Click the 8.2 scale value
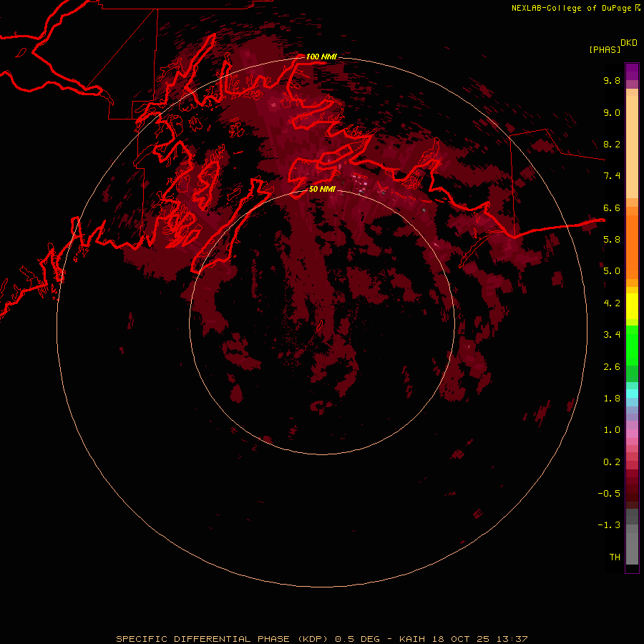This screenshot has width=644, height=644. click(612, 144)
